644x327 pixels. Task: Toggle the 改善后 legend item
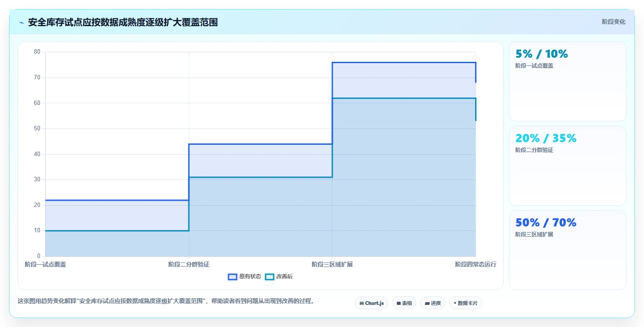coord(279,276)
